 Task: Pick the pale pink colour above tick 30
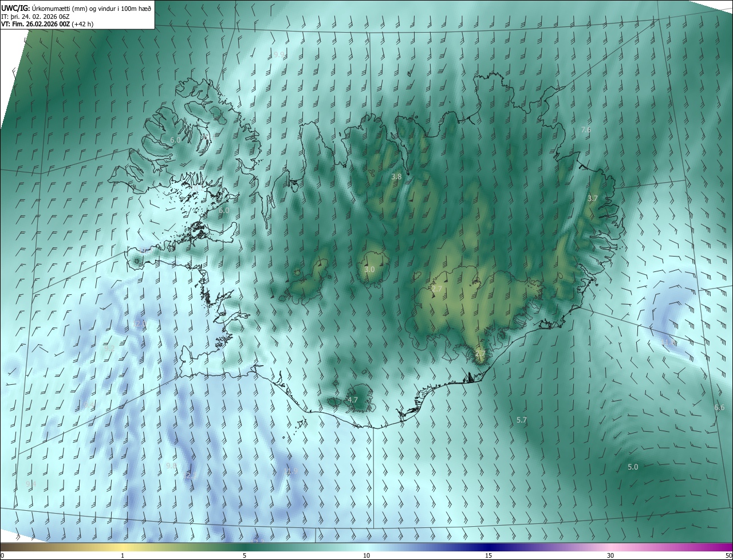tap(610, 547)
